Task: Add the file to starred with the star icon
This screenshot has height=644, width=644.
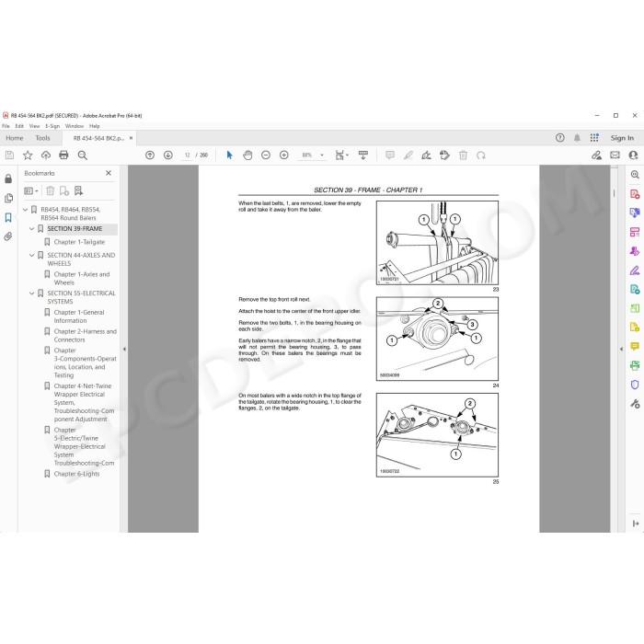Action: [x=28, y=155]
